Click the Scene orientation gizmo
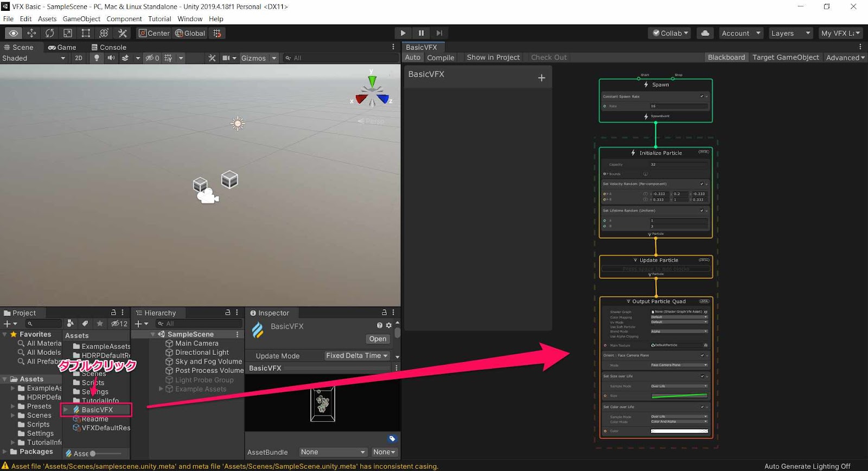Screen dimensions: 868x471 (x=373, y=91)
